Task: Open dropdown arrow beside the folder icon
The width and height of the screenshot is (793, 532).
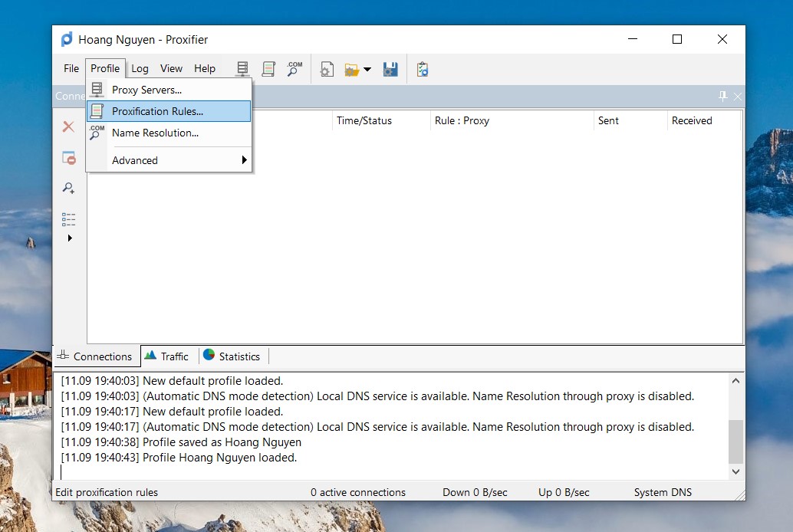Action: point(367,70)
